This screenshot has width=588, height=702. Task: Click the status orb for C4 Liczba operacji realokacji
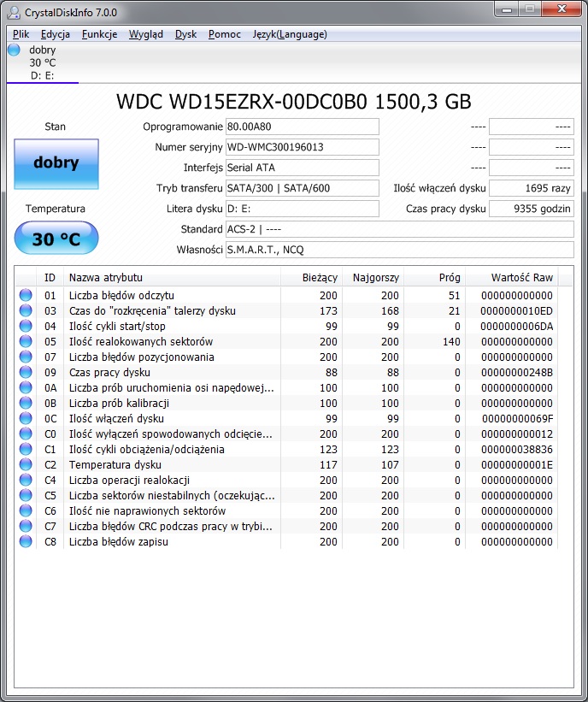coord(26,480)
